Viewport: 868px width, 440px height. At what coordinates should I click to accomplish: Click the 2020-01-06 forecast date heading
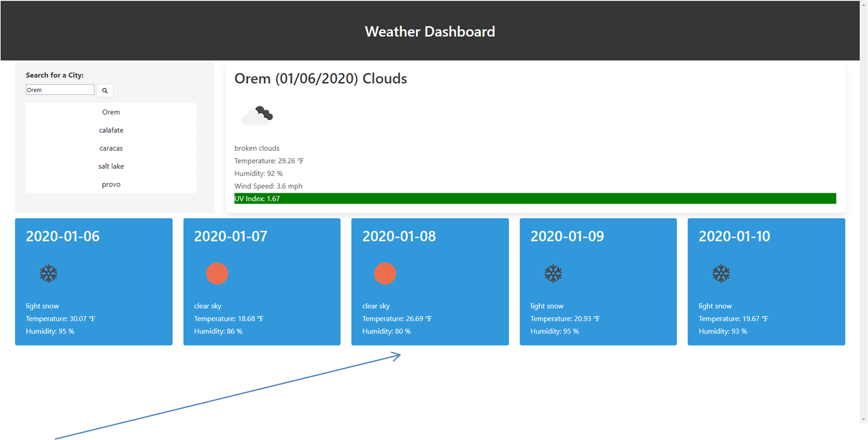coord(63,236)
